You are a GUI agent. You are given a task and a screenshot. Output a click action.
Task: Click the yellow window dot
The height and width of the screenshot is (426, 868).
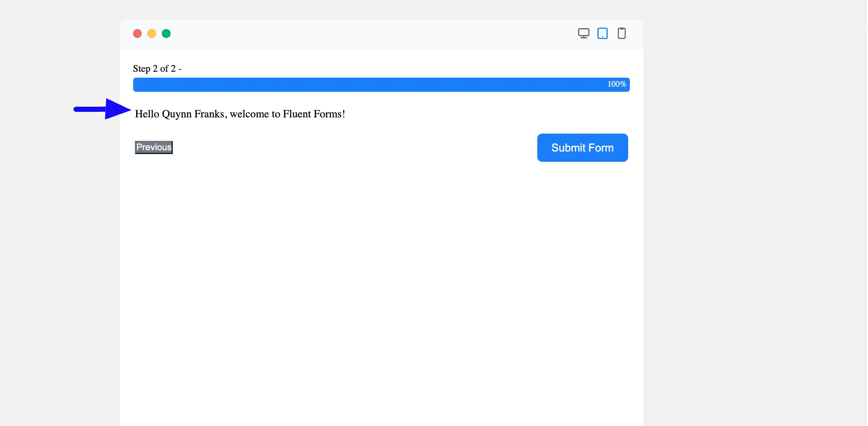152,34
